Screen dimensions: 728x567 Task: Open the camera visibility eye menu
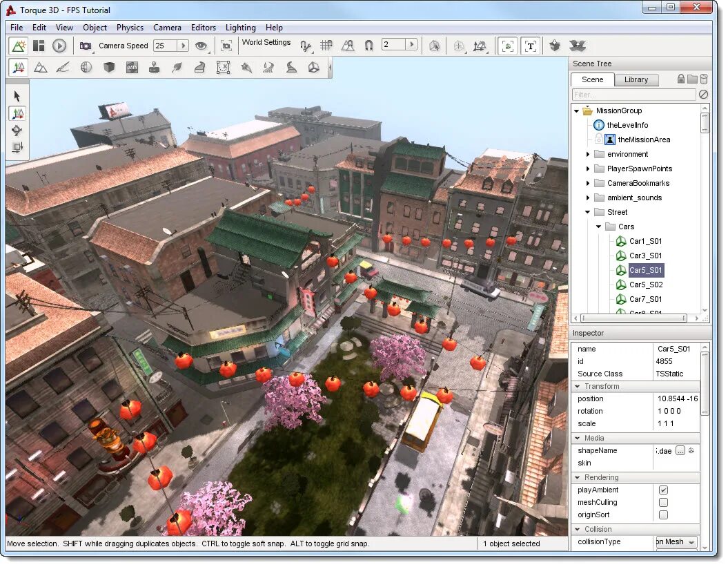click(201, 46)
